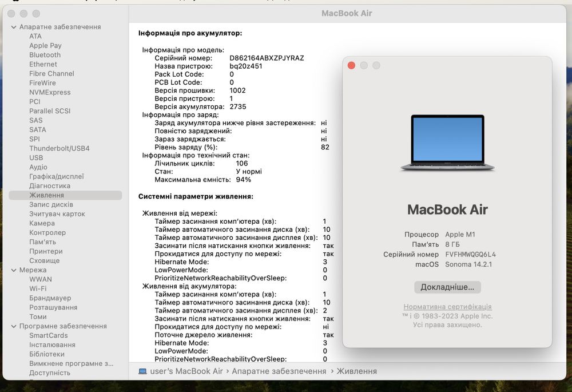Open the Bluetooth hardware entry

(45, 55)
